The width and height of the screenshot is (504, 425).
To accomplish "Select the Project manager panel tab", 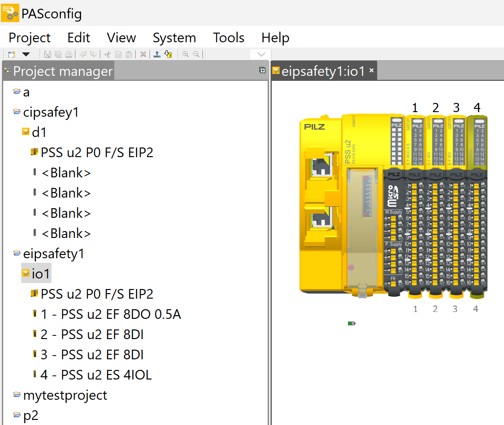I will pos(58,71).
